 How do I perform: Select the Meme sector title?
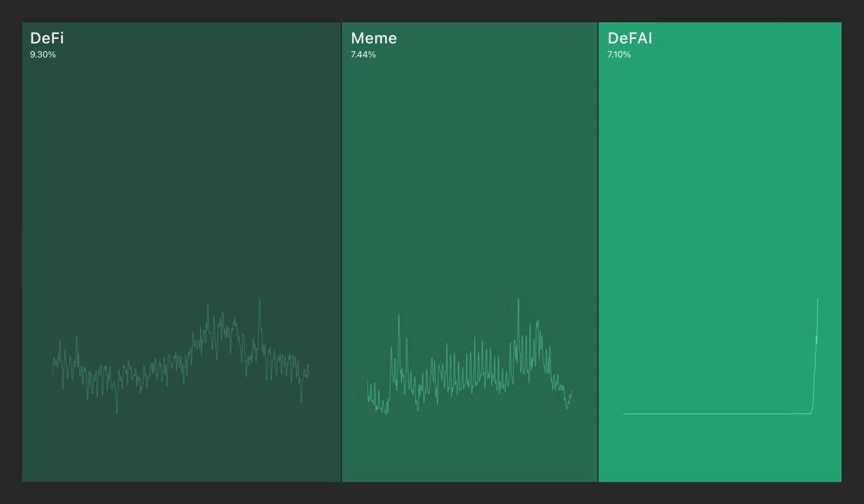point(373,39)
